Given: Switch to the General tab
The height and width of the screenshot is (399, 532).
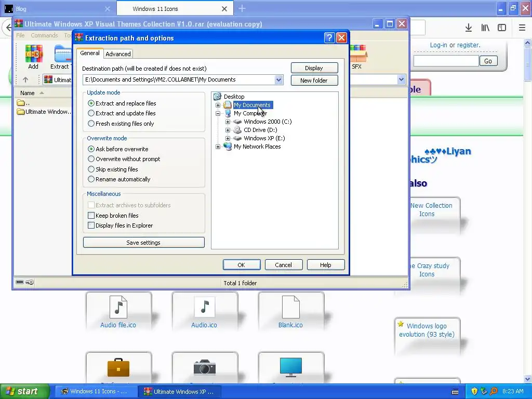Looking at the screenshot, I should pyautogui.click(x=90, y=53).
